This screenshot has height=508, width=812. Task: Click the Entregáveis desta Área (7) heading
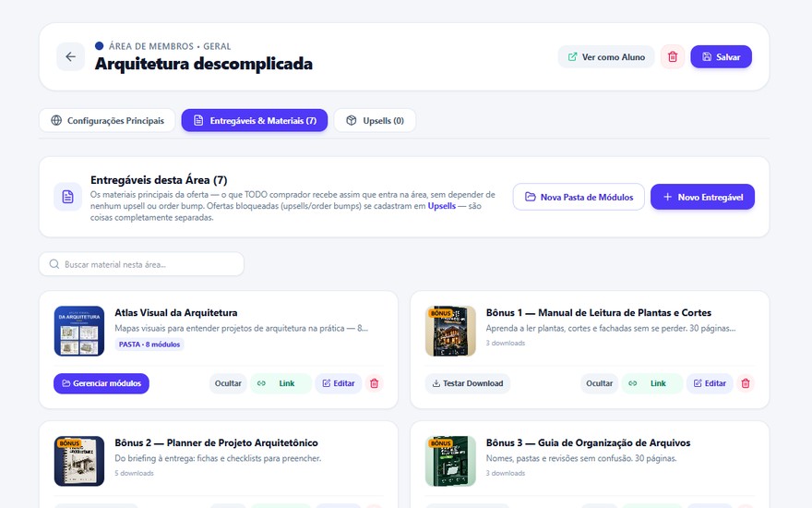tap(159, 180)
